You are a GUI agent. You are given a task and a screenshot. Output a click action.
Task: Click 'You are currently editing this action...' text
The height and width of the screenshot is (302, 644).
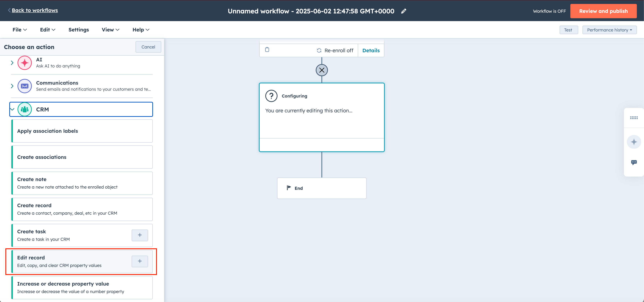click(308, 111)
